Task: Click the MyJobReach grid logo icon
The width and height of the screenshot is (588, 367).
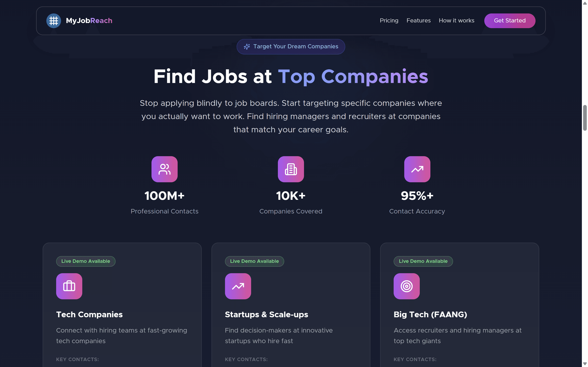Action: pos(53,21)
